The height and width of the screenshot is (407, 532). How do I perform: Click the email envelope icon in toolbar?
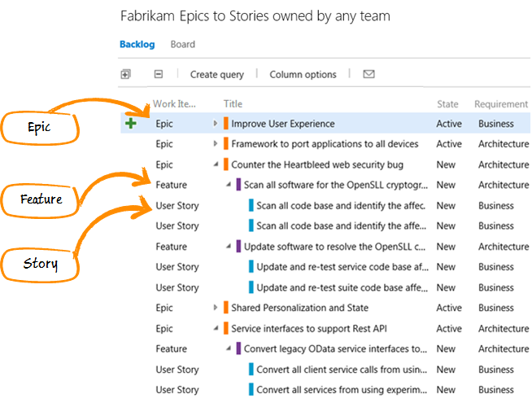(368, 74)
